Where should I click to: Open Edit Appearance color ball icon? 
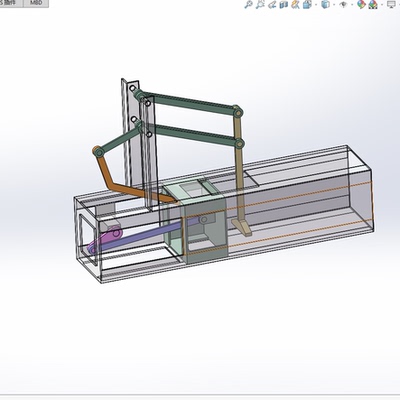coord(361,4)
